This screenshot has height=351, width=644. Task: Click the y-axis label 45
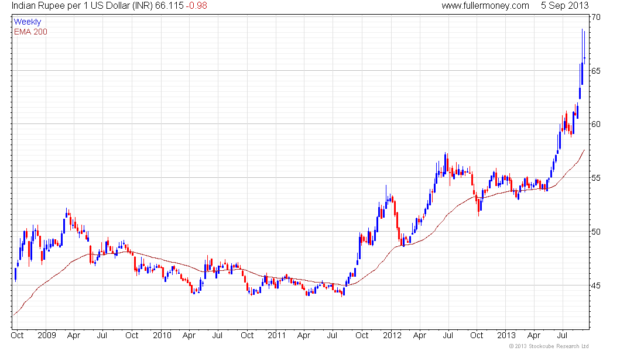click(x=596, y=285)
